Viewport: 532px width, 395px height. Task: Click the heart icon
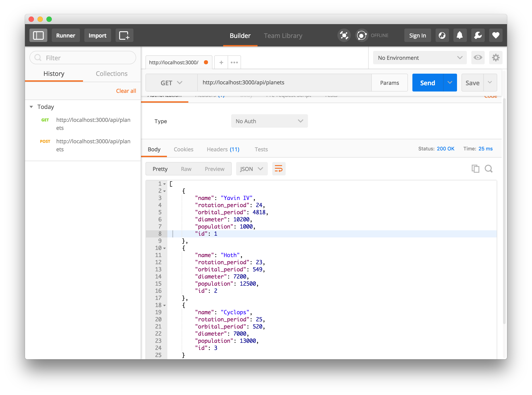click(x=495, y=35)
